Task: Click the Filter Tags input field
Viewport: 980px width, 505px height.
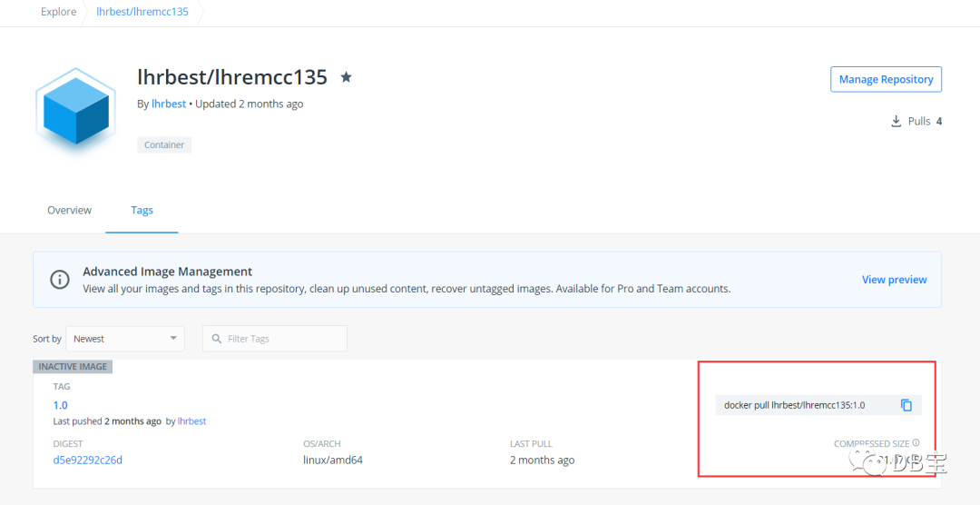Action: tap(281, 339)
